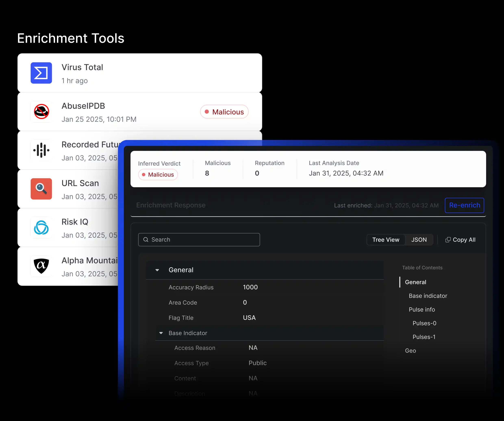Click the AbuseIPDB icon

tap(41, 112)
